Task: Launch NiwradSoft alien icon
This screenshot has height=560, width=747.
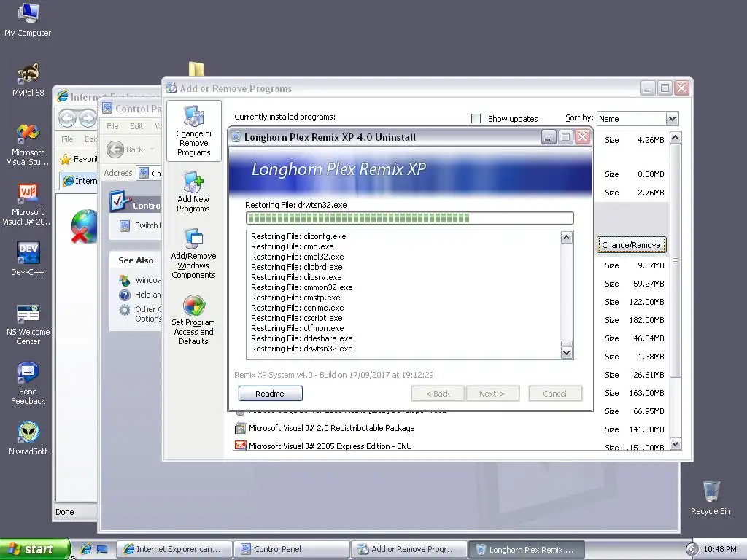Action: click(x=28, y=438)
